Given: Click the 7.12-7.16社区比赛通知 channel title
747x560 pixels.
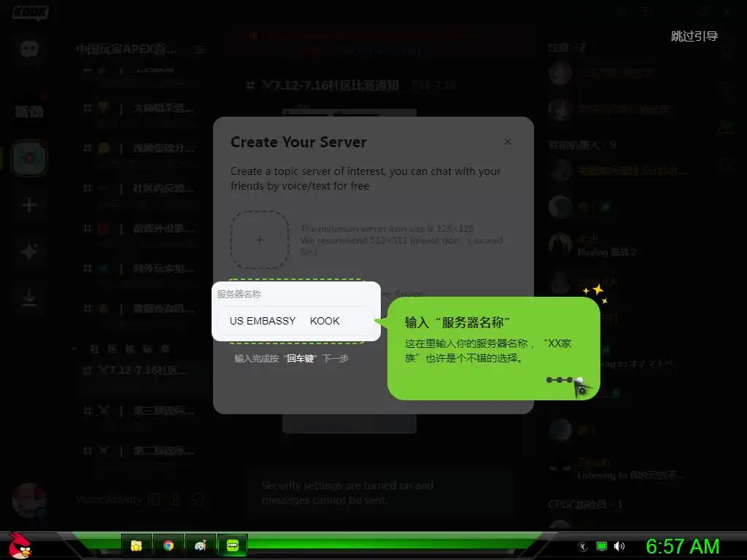Looking at the screenshot, I should (330, 85).
